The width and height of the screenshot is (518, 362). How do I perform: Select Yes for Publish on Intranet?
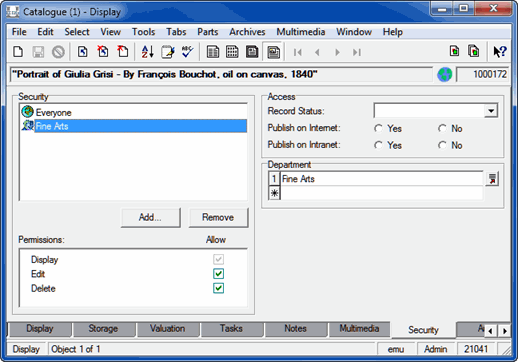[x=378, y=145]
